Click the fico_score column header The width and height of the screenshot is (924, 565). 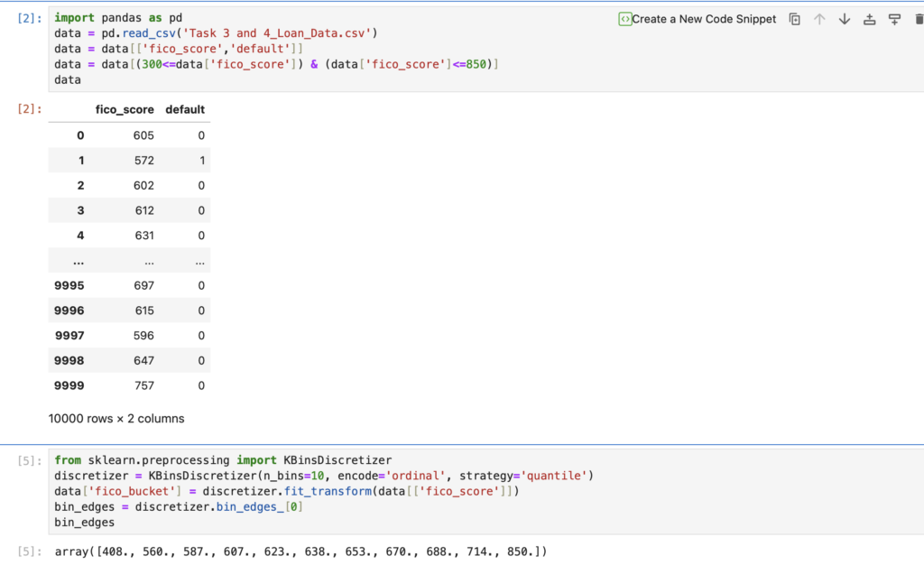[x=125, y=110]
